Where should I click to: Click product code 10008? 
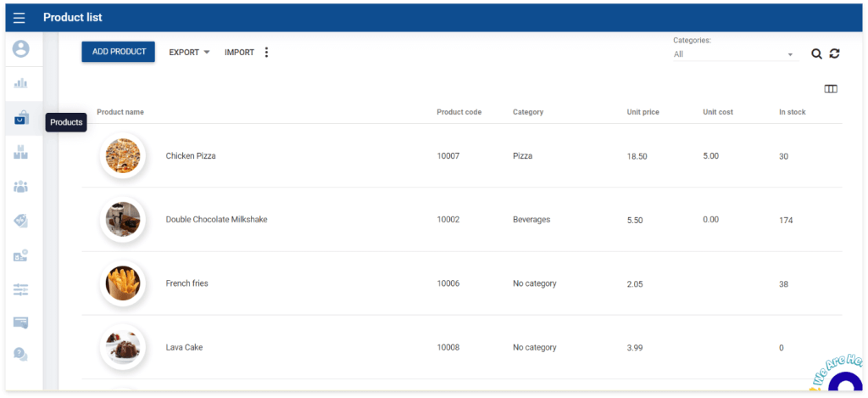[448, 348]
